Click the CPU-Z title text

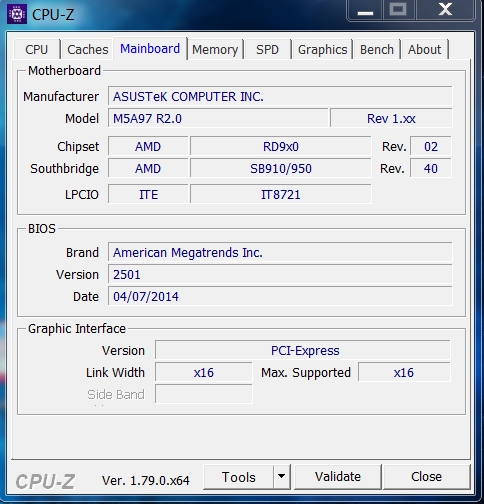click(53, 15)
